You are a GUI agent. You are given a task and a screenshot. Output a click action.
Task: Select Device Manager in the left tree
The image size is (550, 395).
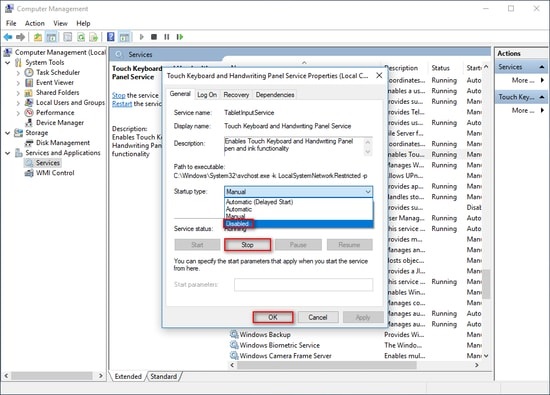click(x=60, y=122)
